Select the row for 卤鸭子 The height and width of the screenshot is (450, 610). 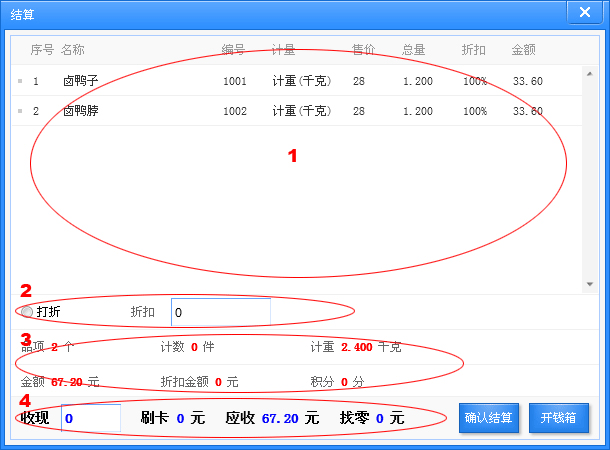click(297, 81)
